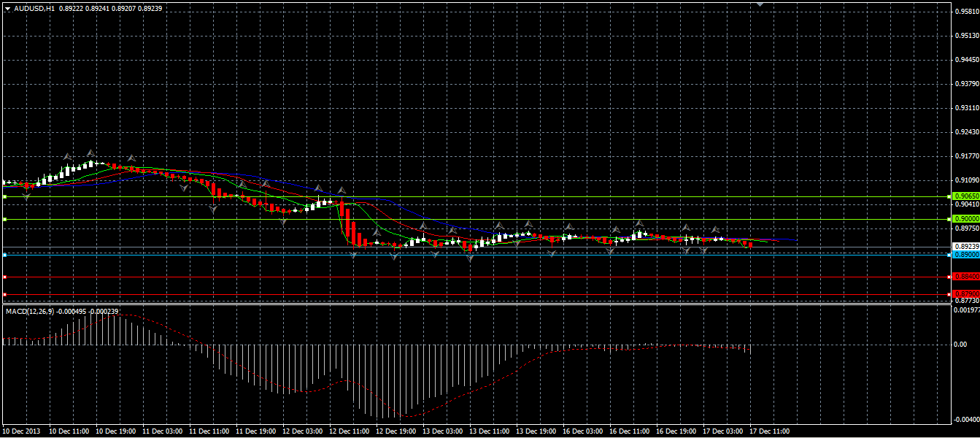Click the white 0.89239 current price label
The image size is (980, 438).
[x=967, y=246]
